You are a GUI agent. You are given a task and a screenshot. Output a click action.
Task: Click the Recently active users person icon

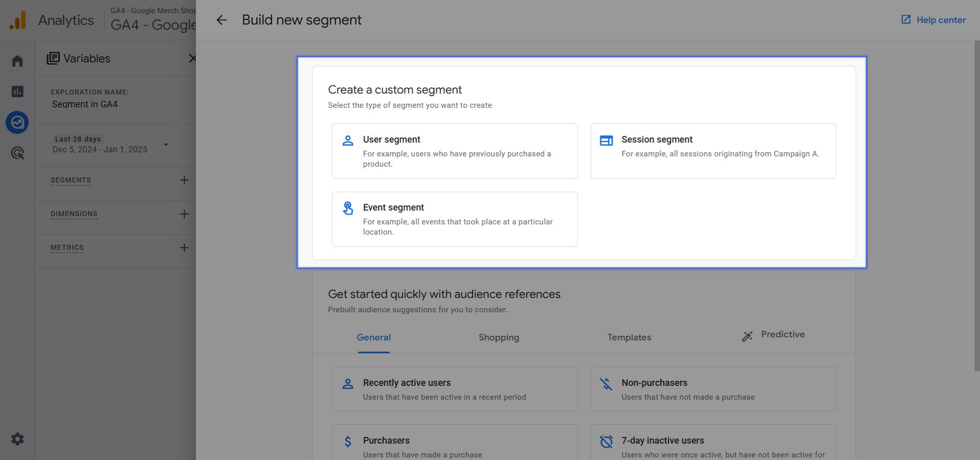coord(348,383)
